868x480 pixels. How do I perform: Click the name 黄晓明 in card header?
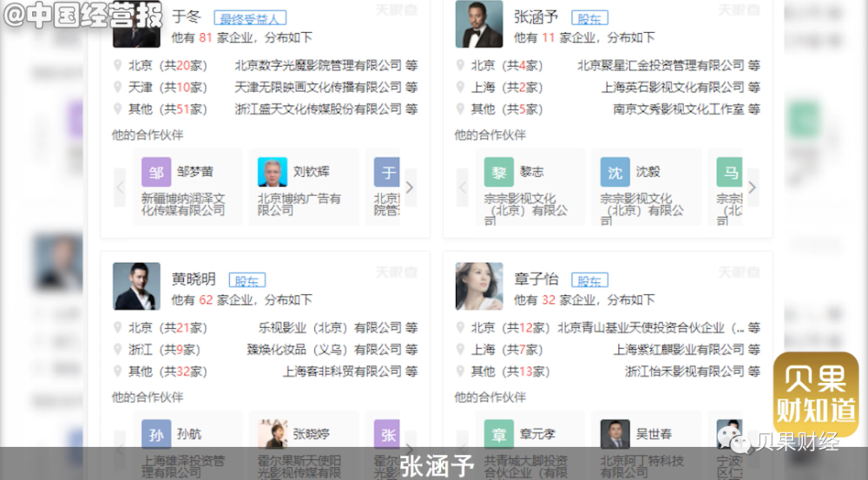click(194, 279)
